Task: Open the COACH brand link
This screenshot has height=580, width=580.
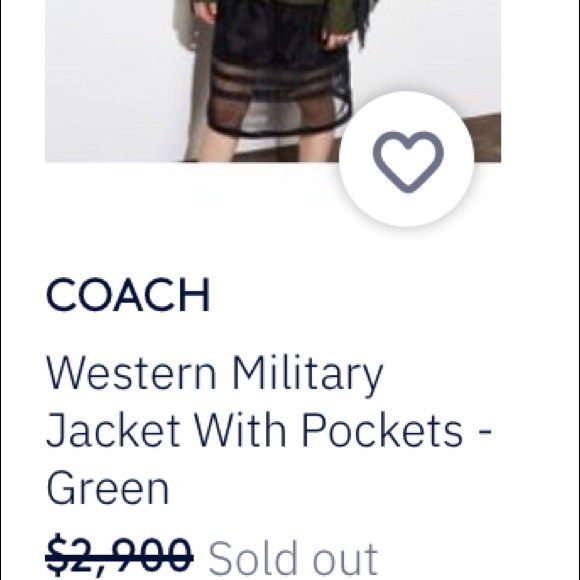Action: pos(128,295)
